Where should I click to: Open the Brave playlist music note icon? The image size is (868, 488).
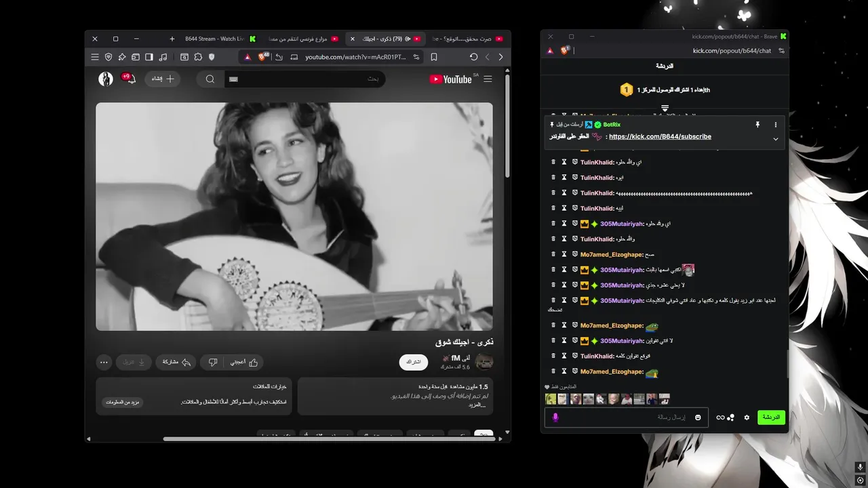162,57
